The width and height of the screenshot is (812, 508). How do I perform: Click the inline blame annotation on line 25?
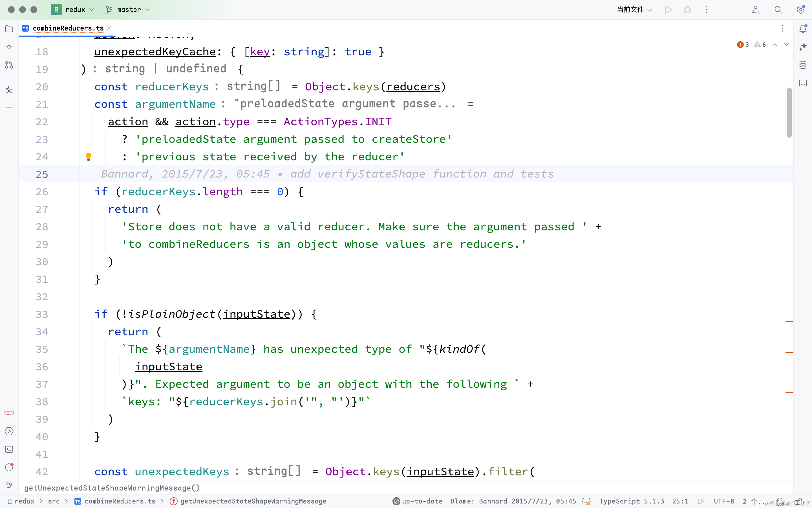point(327,174)
